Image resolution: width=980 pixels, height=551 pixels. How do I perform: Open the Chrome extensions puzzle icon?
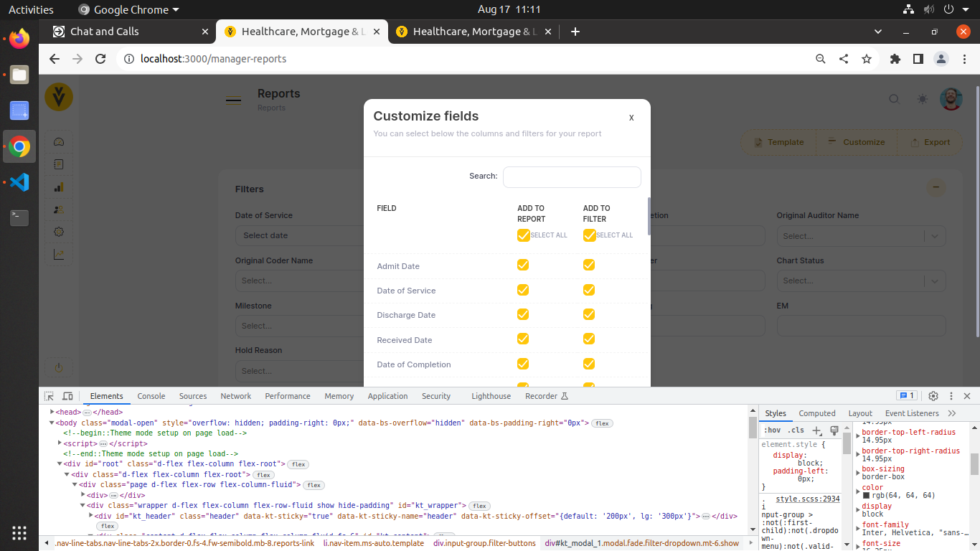[895, 59]
